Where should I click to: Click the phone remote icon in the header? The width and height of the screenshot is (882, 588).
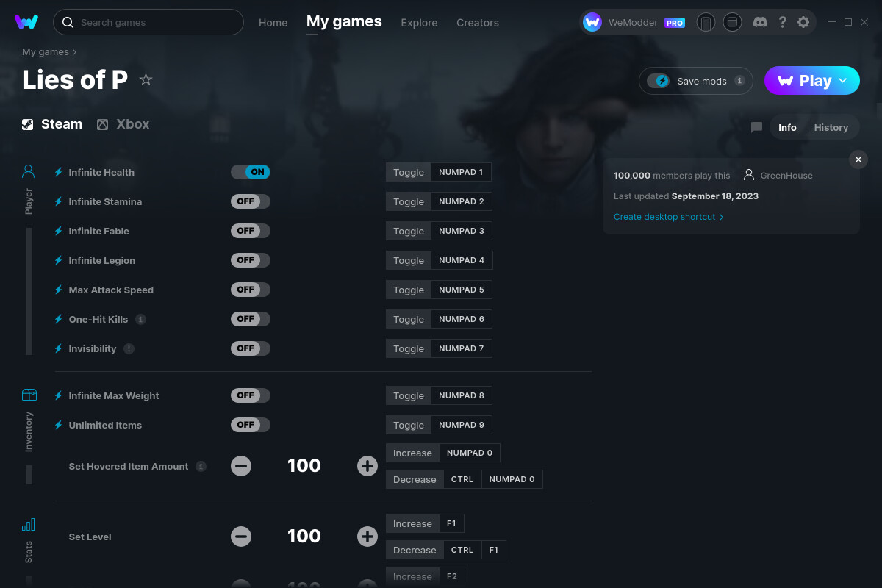[706, 23]
